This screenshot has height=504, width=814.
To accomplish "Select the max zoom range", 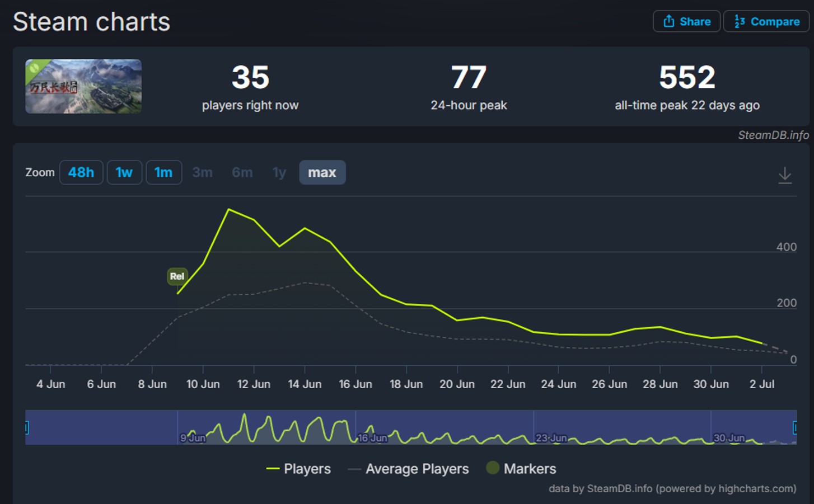I will (x=322, y=172).
